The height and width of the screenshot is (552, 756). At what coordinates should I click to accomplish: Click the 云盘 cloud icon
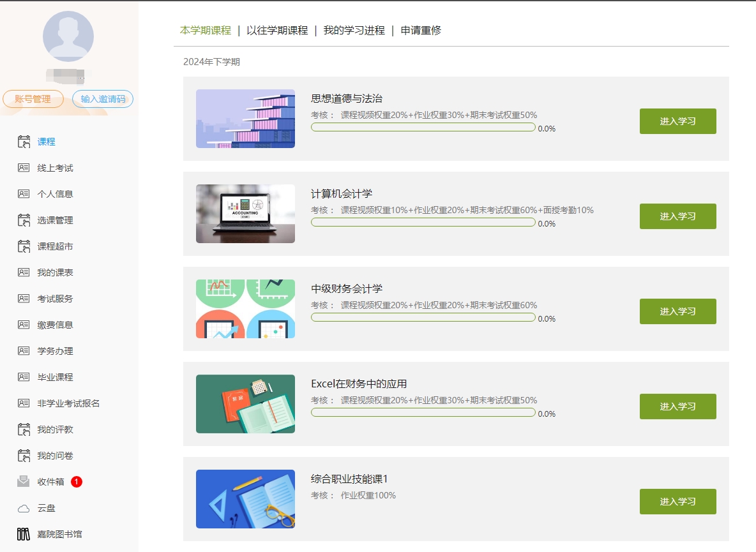point(24,509)
